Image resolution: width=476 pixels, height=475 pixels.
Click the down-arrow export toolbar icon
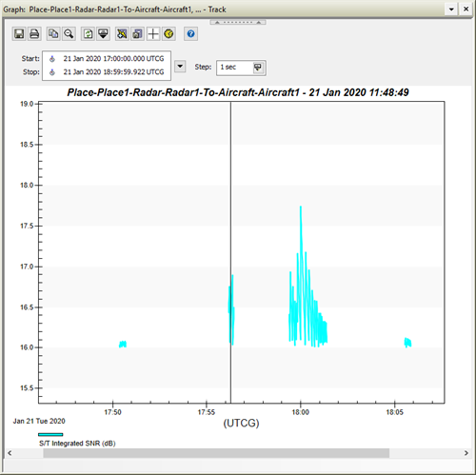click(x=103, y=33)
